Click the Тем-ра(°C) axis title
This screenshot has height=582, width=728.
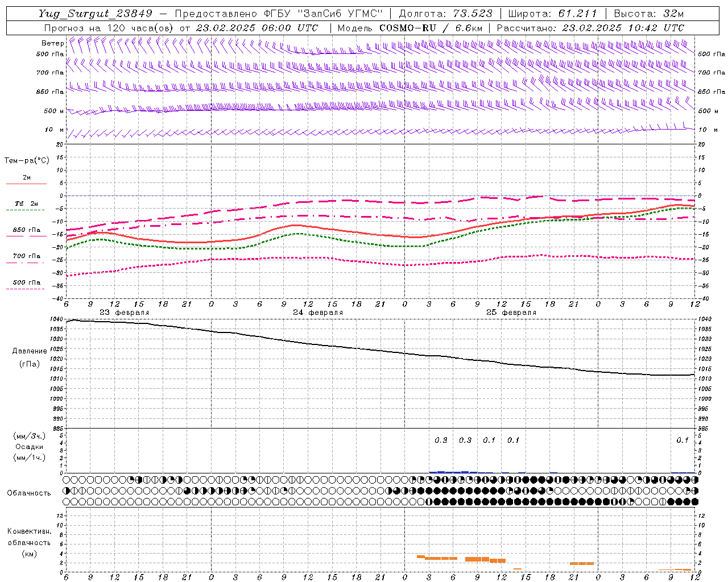coord(27,161)
